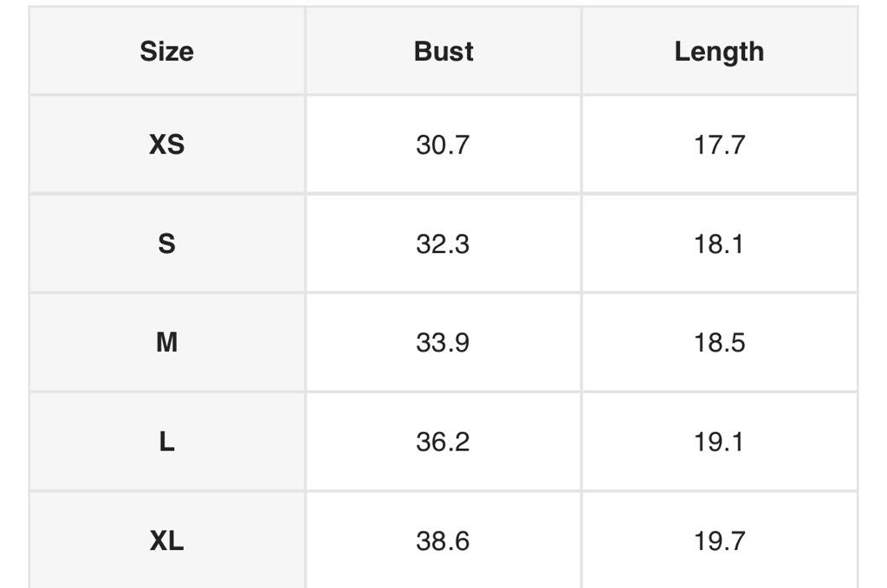887x588 pixels.
Task: Click the 38.6 bust measurement
Action: click(443, 541)
